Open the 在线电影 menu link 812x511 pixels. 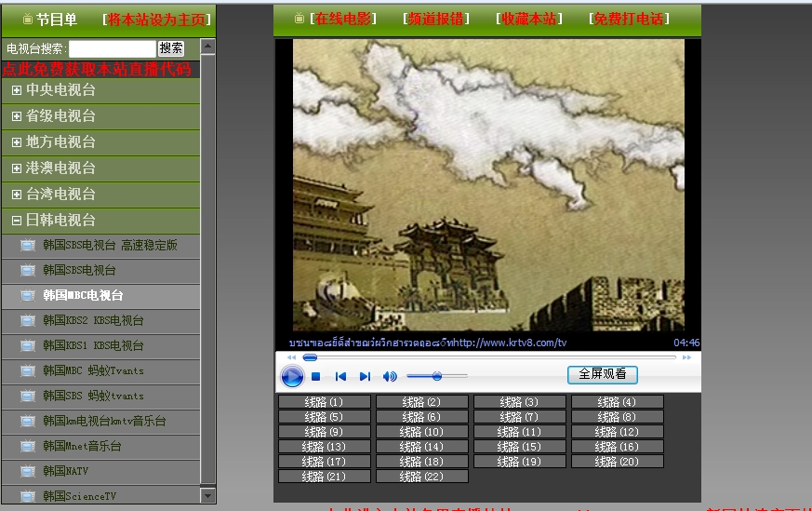click(343, 20)
